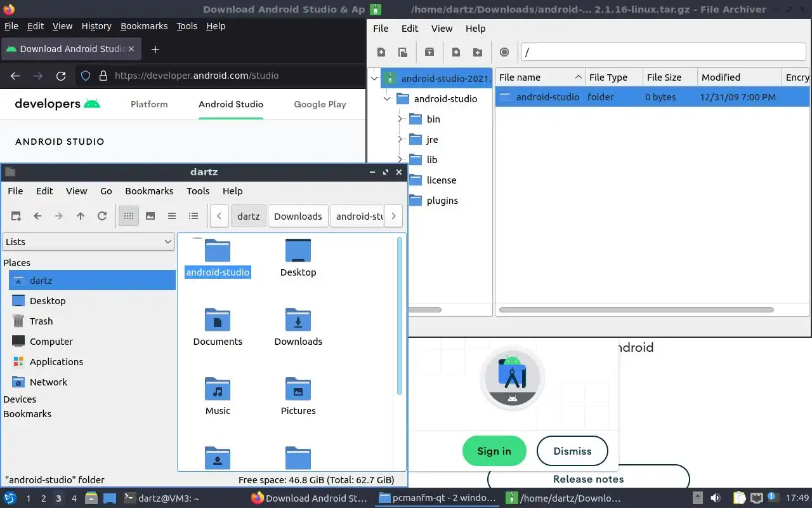Open file manager Go menu
Screen dimensions: 812x508
[x=106, y=191]
